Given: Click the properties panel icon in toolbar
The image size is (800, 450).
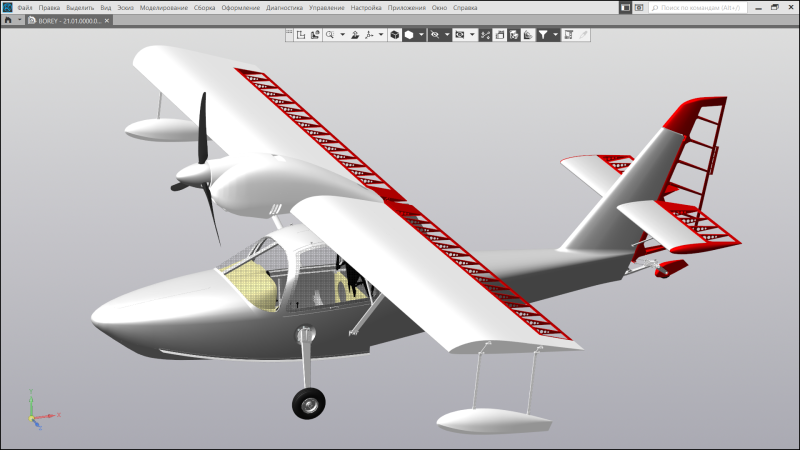Looking at the screenshot, I should point(568,35).
